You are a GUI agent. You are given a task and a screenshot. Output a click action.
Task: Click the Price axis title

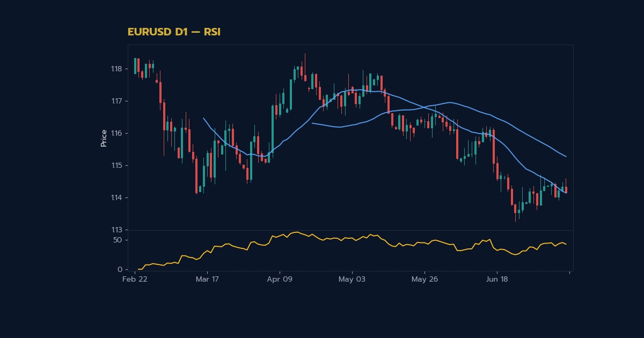[104, 138]
